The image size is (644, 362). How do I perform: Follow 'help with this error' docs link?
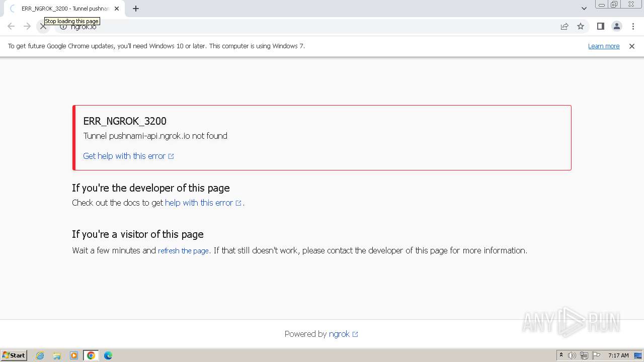203,203
